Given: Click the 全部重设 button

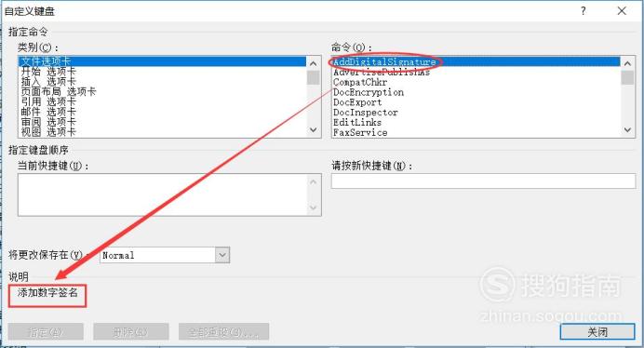Looking at the screenshot, I should [x=224, y=331].
